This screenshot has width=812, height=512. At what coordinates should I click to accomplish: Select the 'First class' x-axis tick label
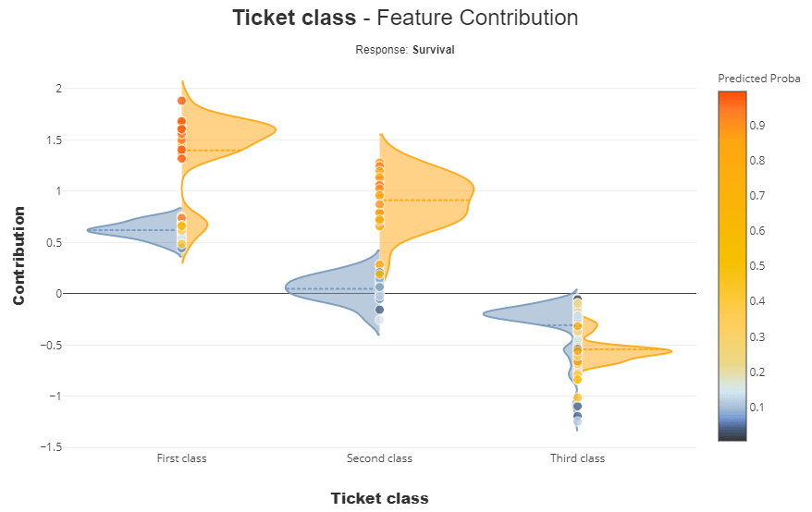click(x=182, y=458)
